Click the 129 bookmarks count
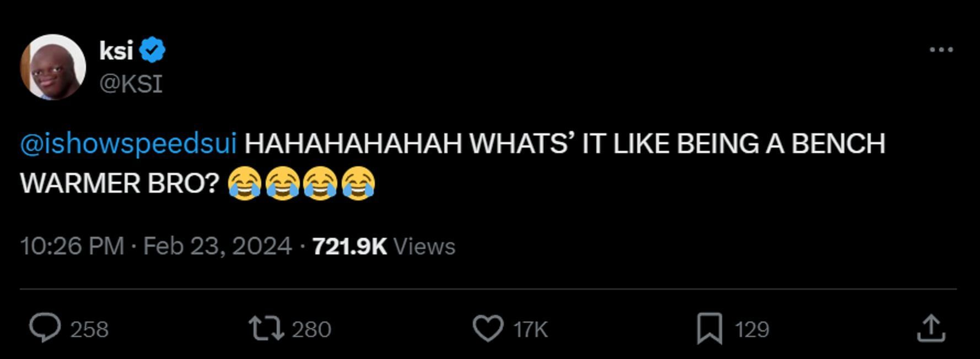 point(752,329)
